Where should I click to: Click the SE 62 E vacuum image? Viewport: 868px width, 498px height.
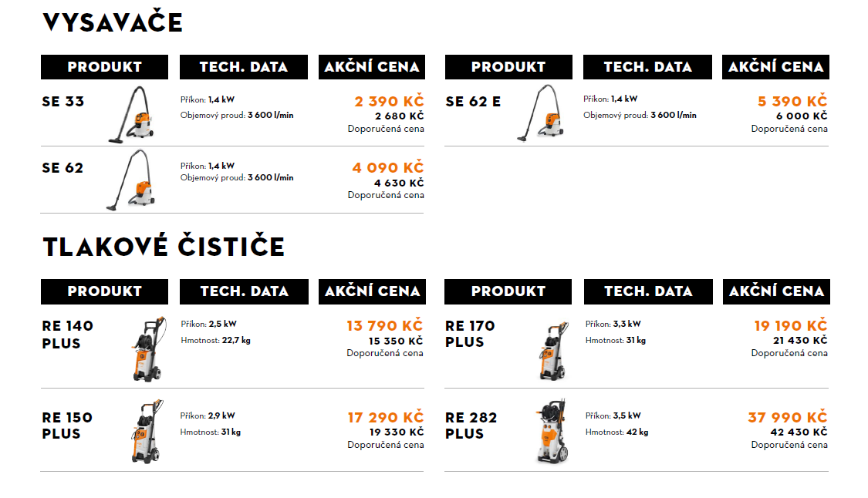tap(540, 113)
